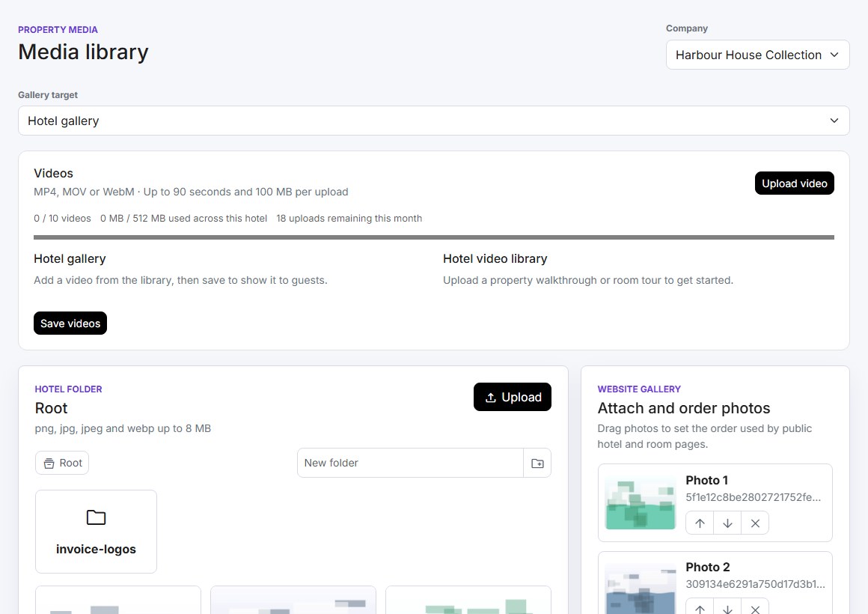Select the Photo 2 thumbnail
Screen dimensions: 868x614
pyautogui.click(x=641, y=588)
